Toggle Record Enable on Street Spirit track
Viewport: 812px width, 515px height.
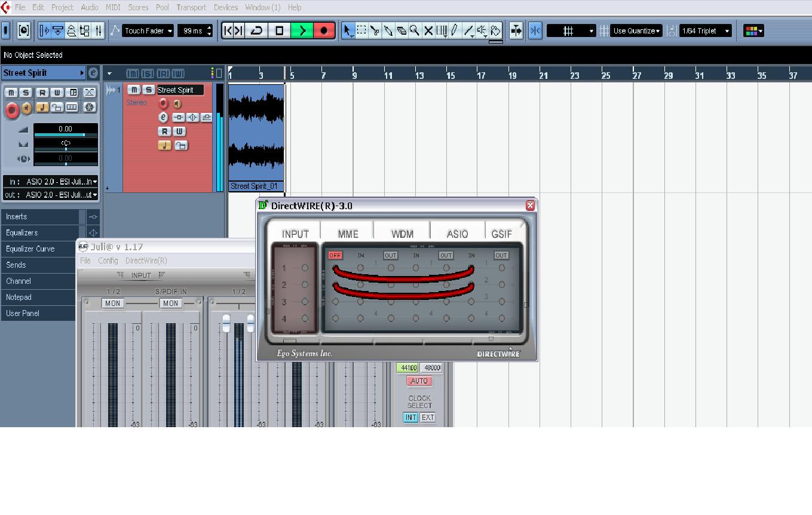tap(163, 103)
